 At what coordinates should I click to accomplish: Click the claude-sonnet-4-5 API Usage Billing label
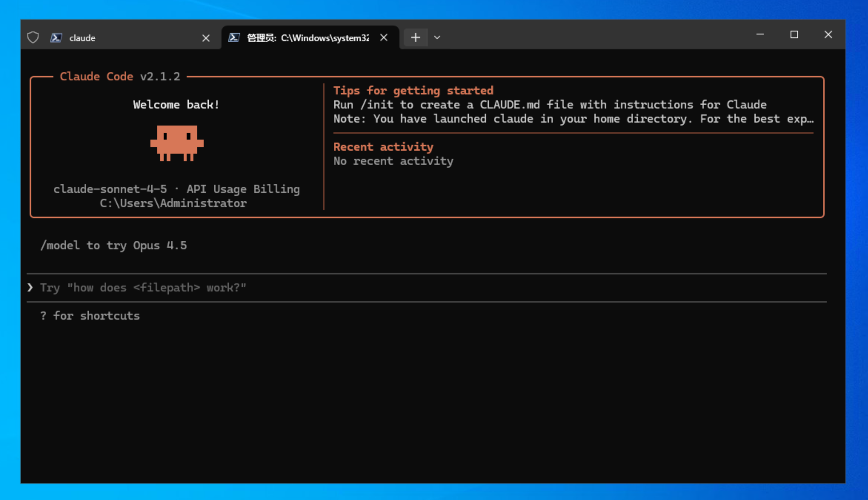point(177,189)
